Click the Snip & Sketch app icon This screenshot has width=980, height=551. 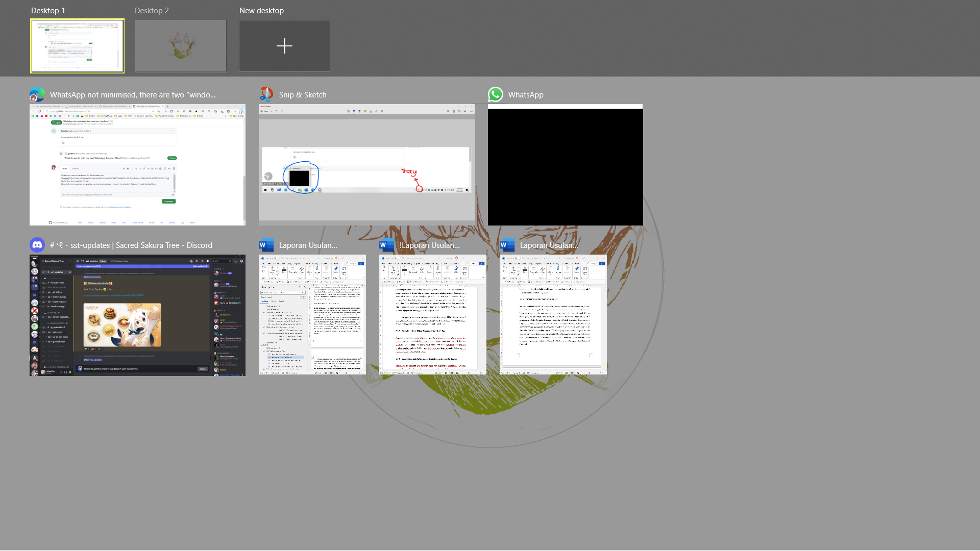point(266,94)
